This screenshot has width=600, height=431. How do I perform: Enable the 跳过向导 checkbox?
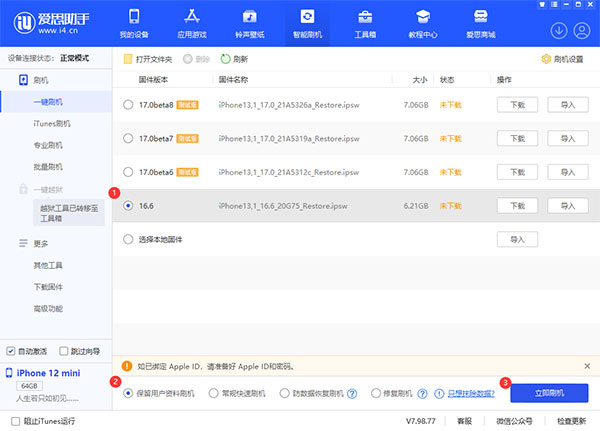click(x=64, y=351)
